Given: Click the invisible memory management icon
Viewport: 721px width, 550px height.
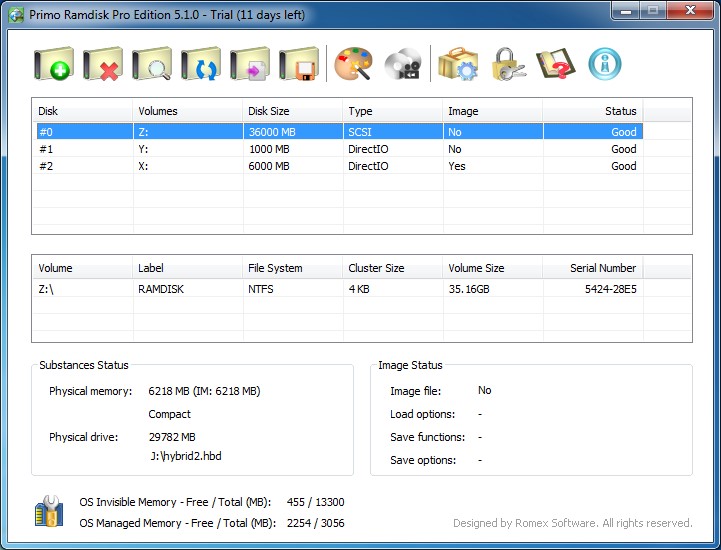Looking at the screenshot, I should point(49,511).
